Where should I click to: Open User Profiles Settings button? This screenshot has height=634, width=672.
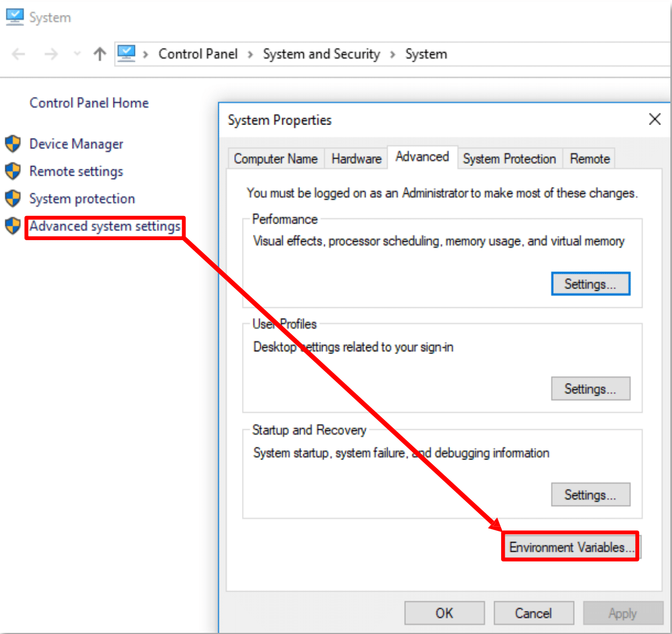(590, 388)
